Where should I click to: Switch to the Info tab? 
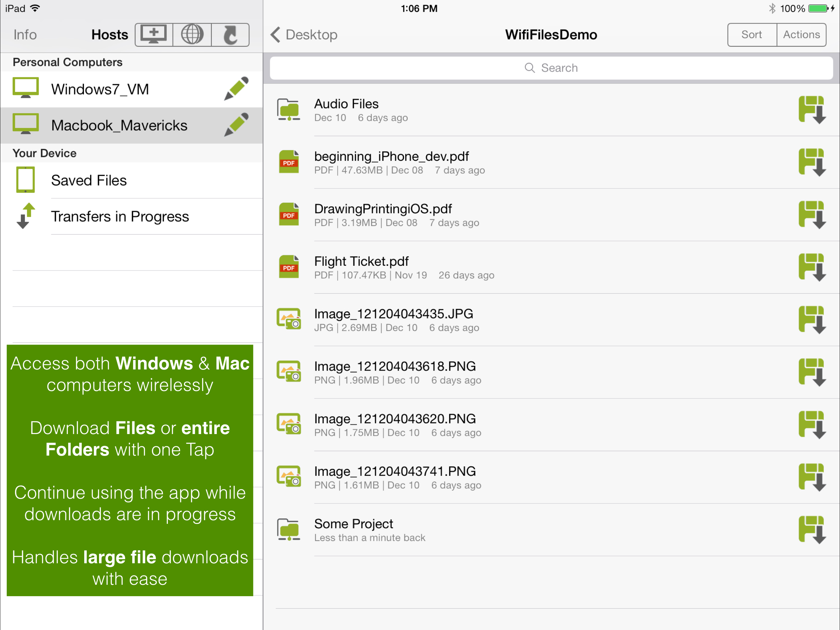coord(25,34)
